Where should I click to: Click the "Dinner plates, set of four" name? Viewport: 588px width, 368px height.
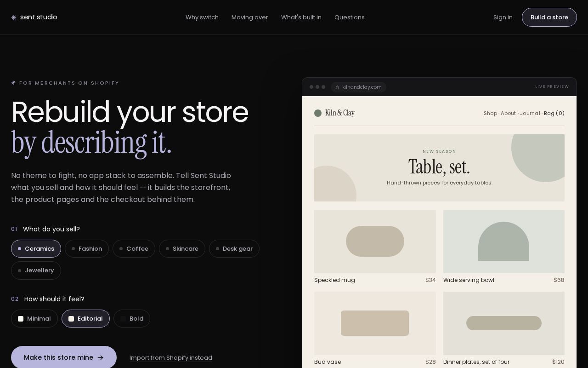point(476,362)
